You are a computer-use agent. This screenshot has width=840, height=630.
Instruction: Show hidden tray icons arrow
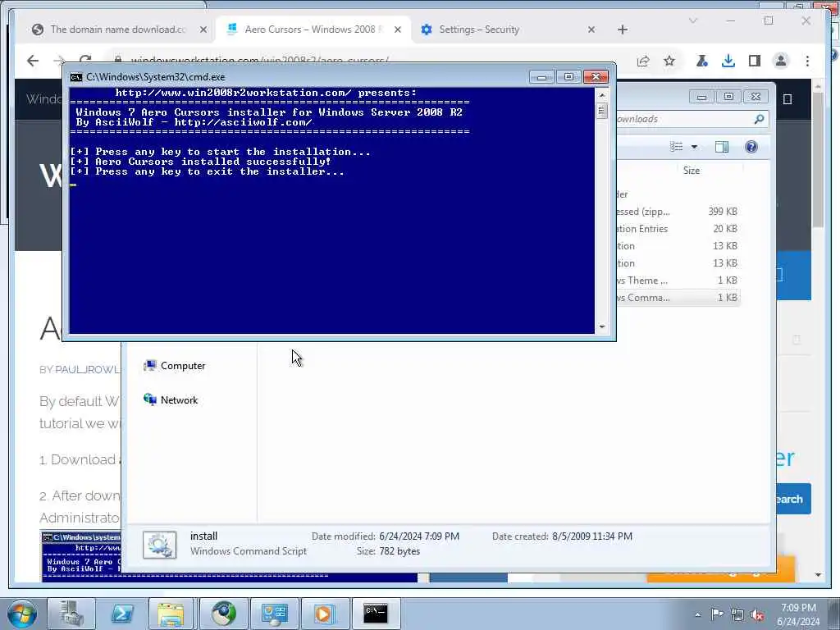click(697, 614)
